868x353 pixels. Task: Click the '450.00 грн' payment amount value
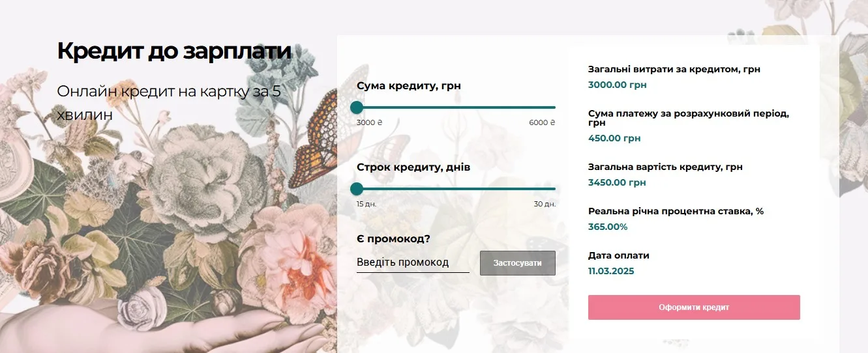614,138
